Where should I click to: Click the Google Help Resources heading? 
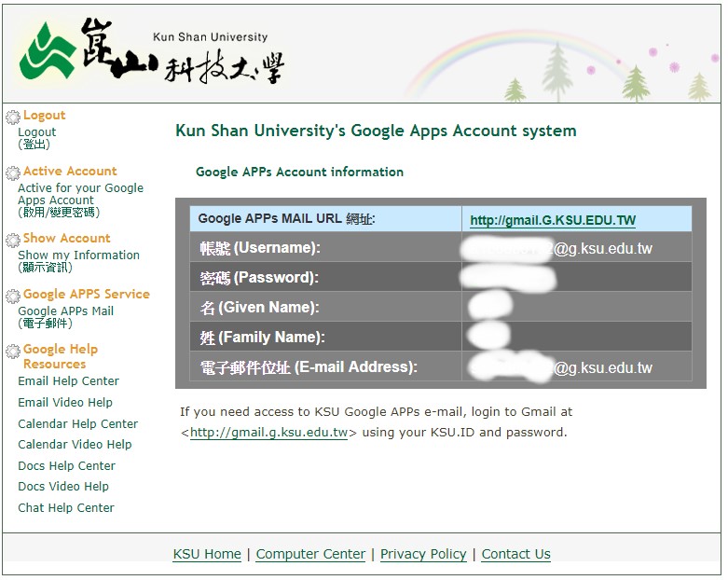tap(61, 356)
